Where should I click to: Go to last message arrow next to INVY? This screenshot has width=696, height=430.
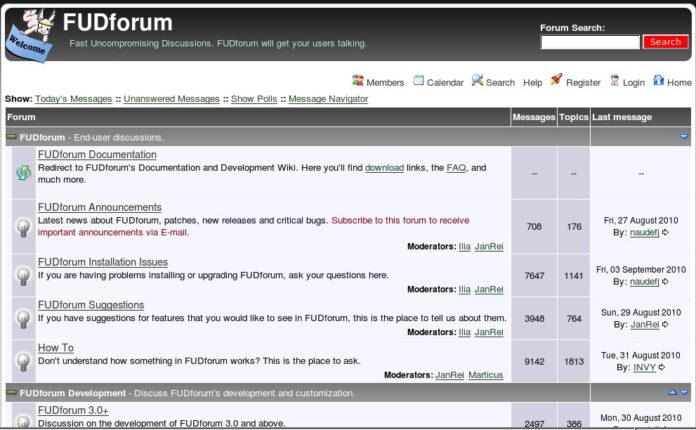coord(662,367)
